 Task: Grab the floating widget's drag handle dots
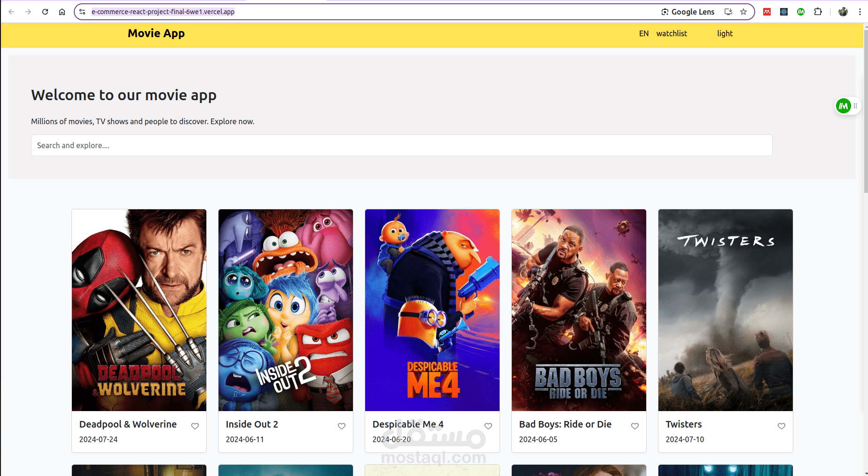855,106
